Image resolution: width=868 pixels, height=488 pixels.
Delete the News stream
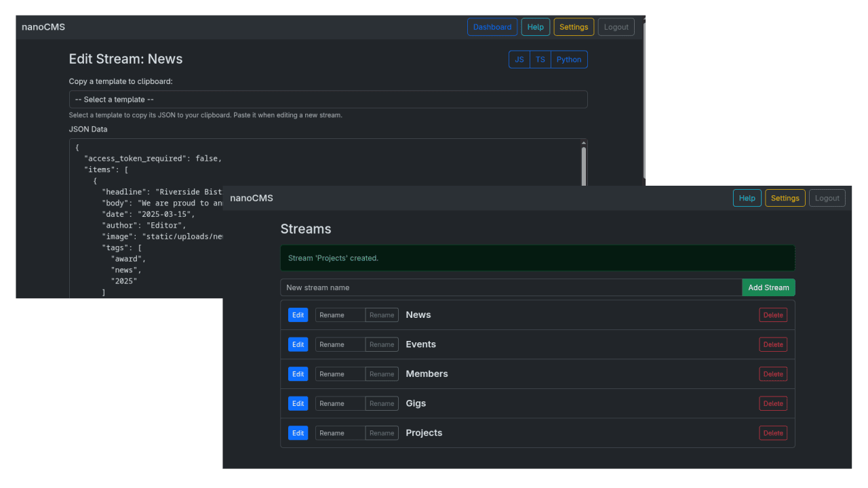point(773,315)
